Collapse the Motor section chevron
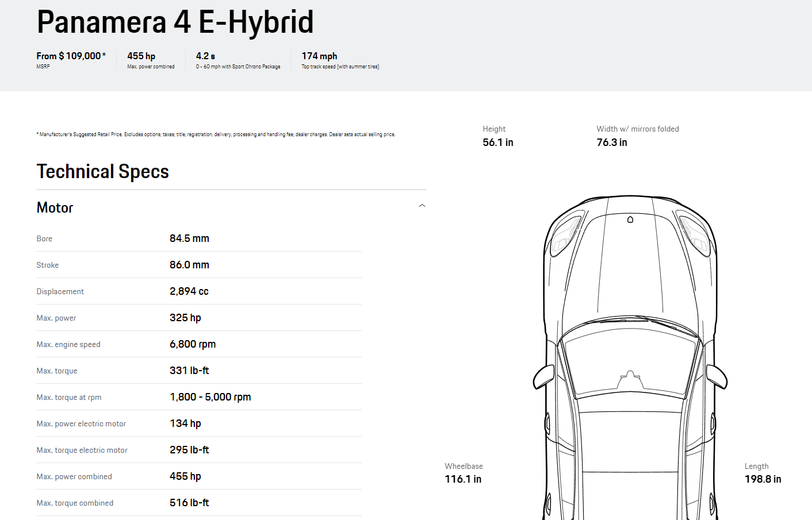 (x=422, y=206)
